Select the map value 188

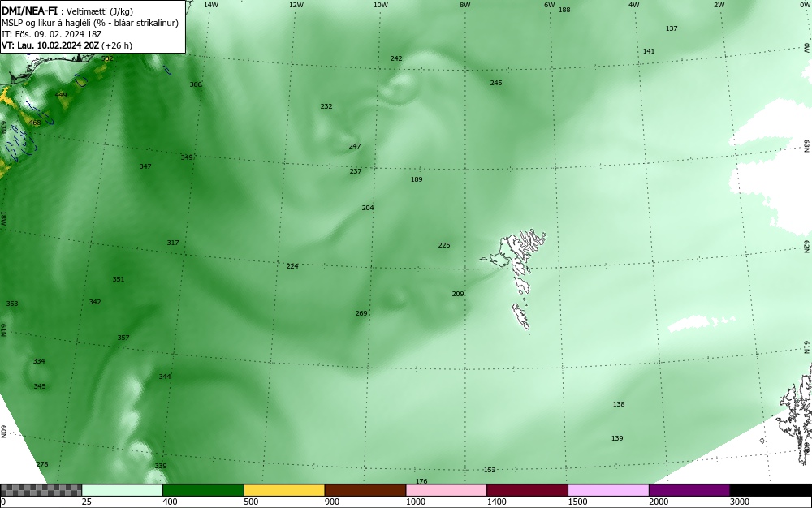pos(564,10)
